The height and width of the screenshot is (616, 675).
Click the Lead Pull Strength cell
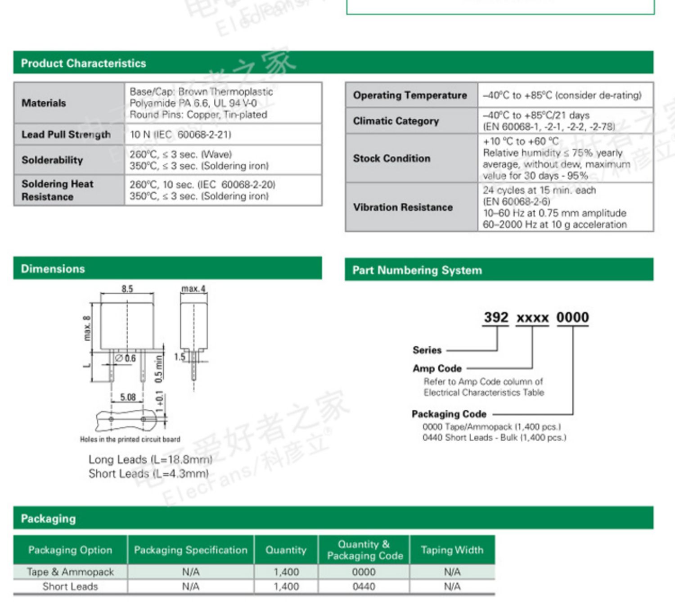(x=69, y=135)
